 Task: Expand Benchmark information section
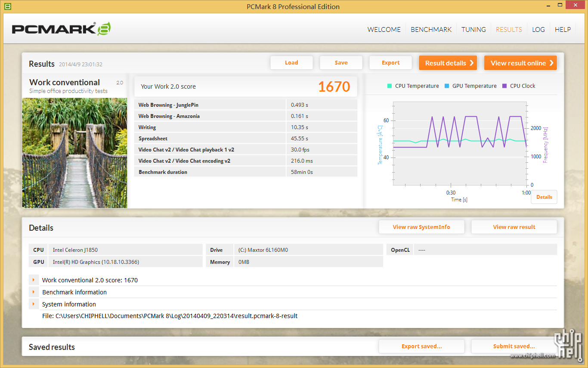pyautogui.click(x=33, y=292)
